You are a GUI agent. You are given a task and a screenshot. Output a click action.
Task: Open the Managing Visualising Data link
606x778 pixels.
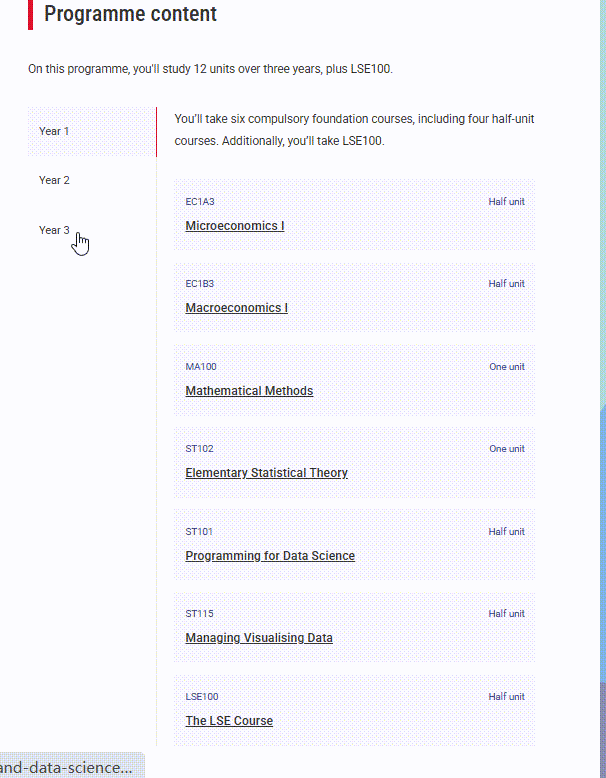(x=259, y=638)
